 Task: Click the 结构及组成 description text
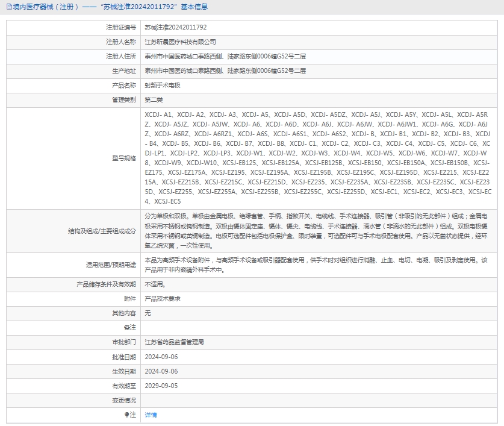[x=318, y=230]
